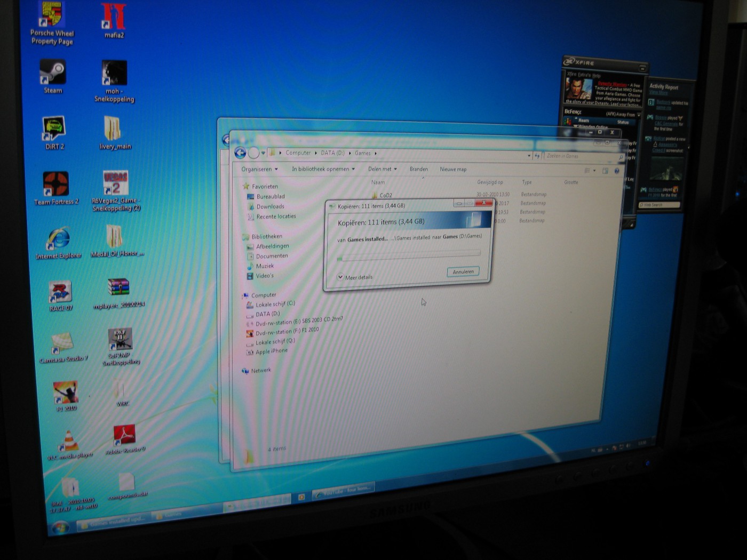Viewport: 747px width, 560px height.
Task: Select the CoD2 folder in file list
Action: click(382, 195)
